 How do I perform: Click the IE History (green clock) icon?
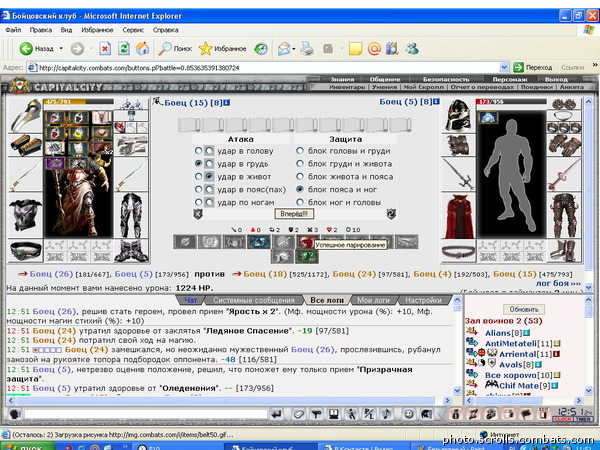(x=261, y=49)
